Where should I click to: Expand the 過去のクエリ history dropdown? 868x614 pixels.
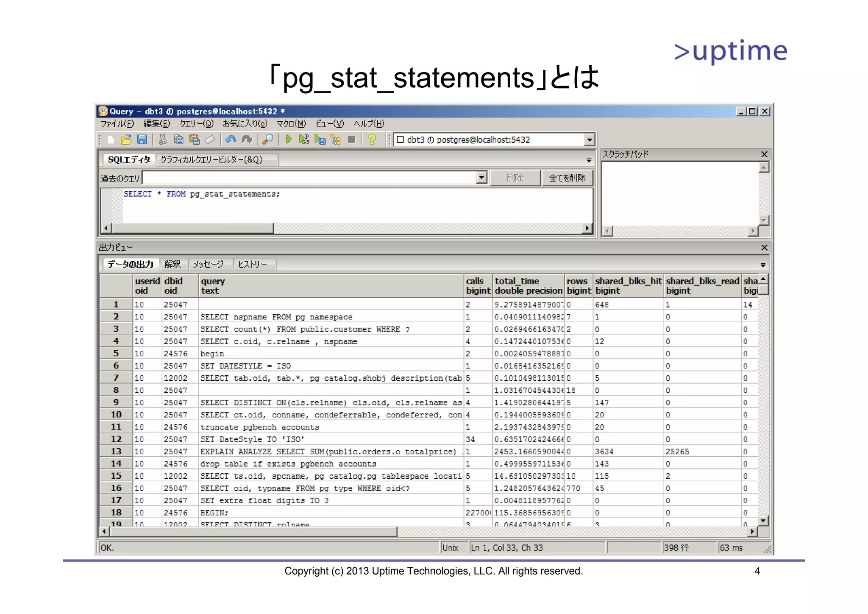click(481, 178)
